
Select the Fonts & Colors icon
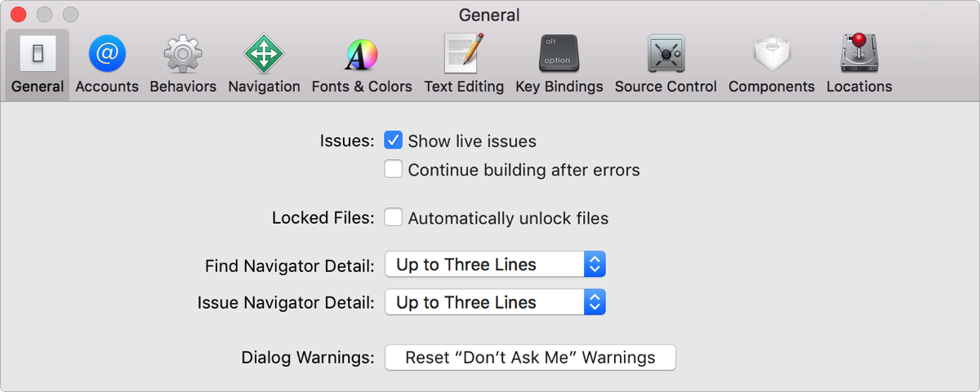coord(362,54)
